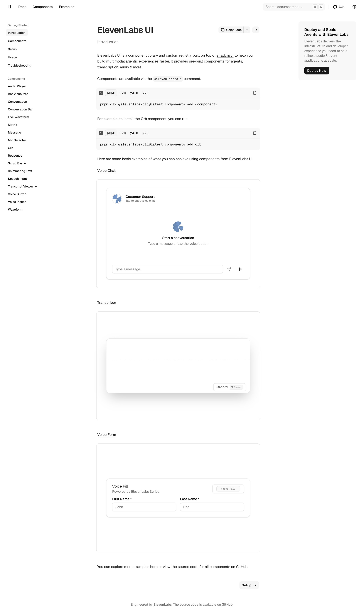
Task: Select yarn tab in first code block
Action: coord(134,93)
